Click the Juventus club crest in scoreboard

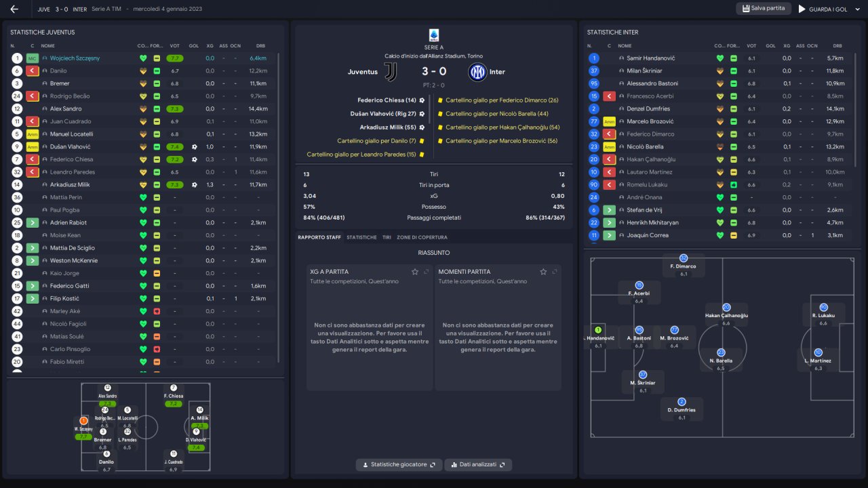pyautogui.click(x=391, y=72)
